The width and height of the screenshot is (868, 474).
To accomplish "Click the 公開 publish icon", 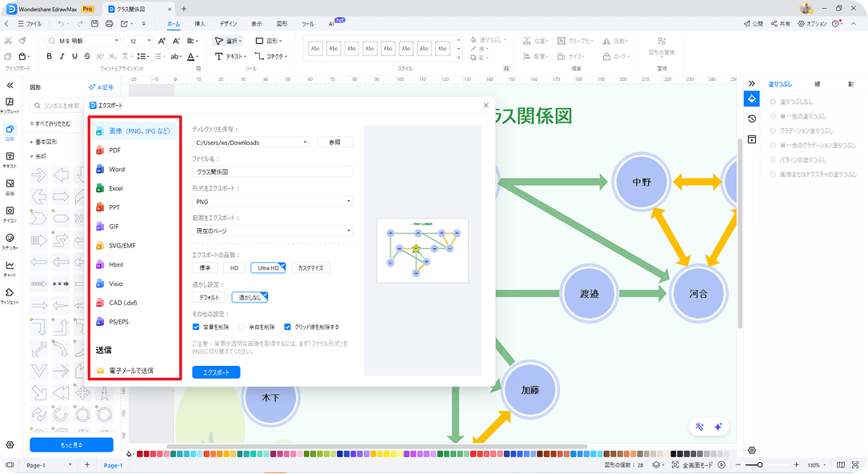I will coord(754,24).
